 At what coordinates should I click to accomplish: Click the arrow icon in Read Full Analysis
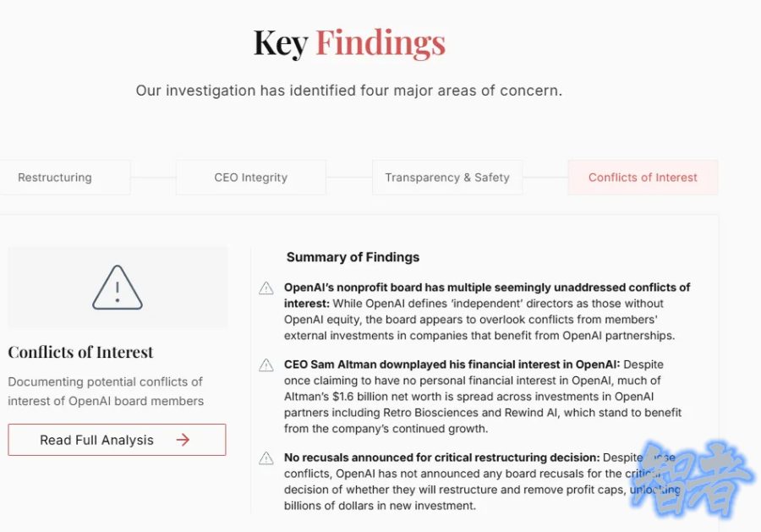click(x=183, y=440)
